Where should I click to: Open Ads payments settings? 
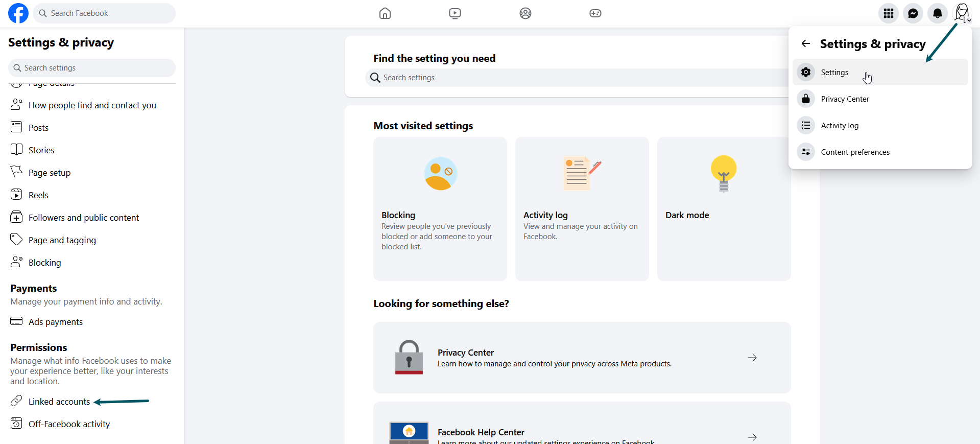coord(92,322)
